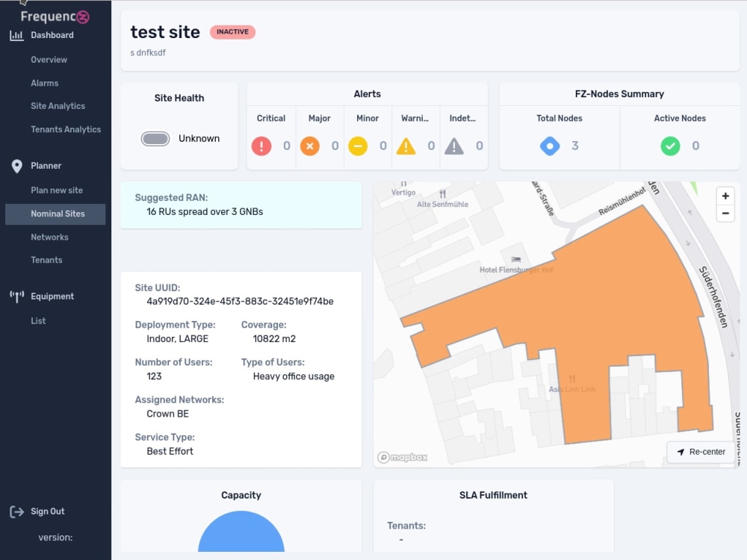The image size is (747, 560).
Task: Open the Equipment section
Action: coord(52,296)
